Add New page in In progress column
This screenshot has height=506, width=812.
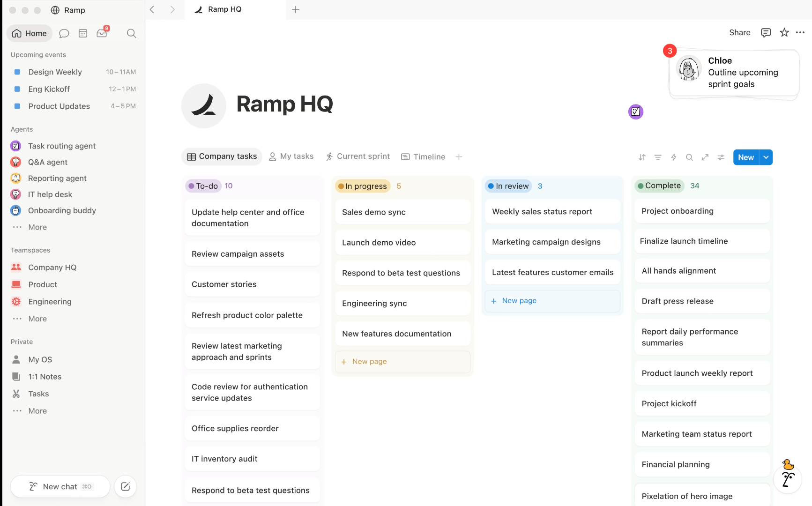coord(402,362)
